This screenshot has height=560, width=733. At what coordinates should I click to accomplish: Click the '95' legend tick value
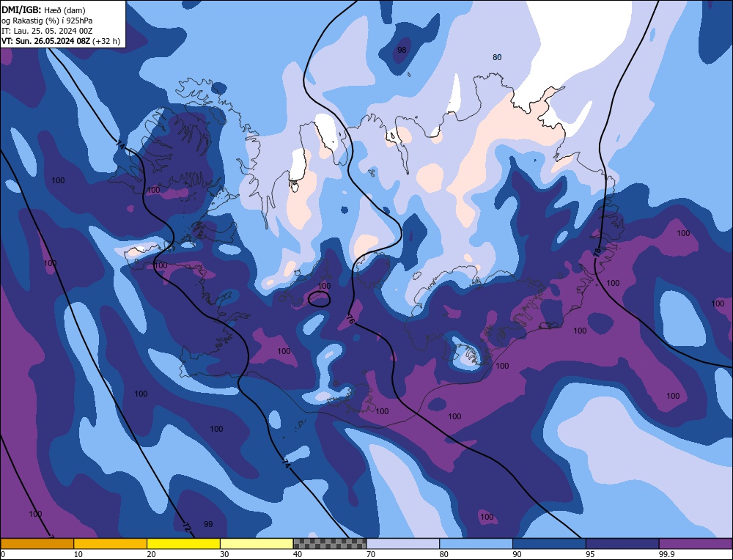coord(590,554)
